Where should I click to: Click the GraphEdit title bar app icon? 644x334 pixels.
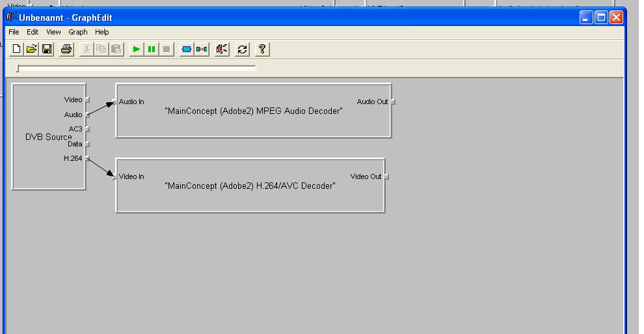(x=12, y=18)
